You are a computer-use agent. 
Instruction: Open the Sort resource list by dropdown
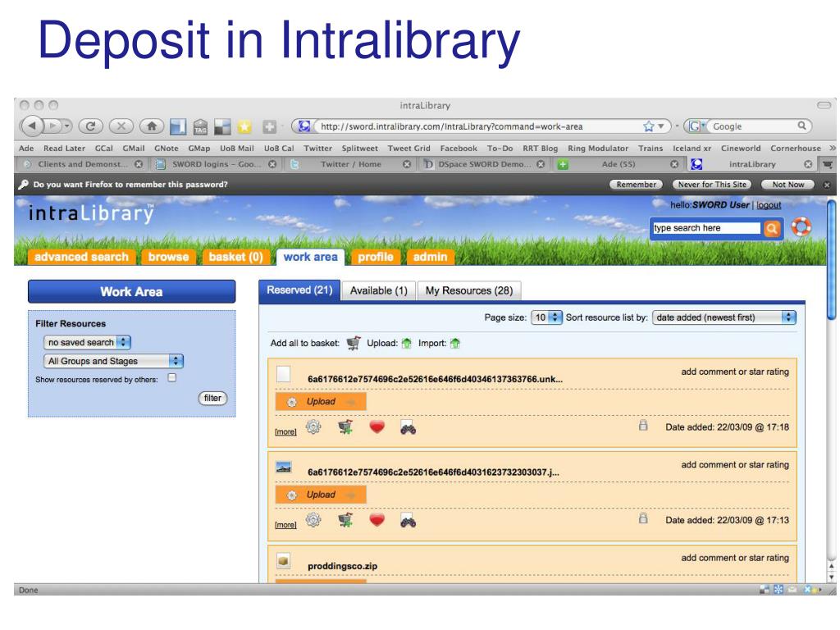pyautogui.click(x=724, y=317)
